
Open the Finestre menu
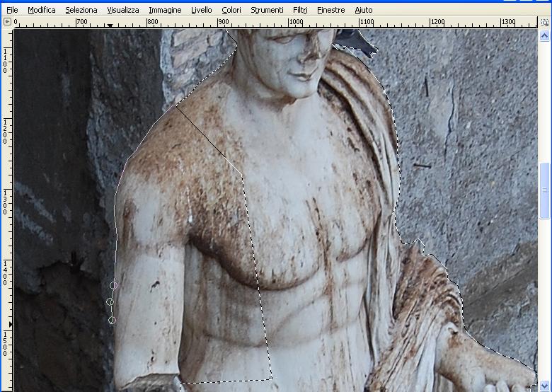(x=331, y=10)
